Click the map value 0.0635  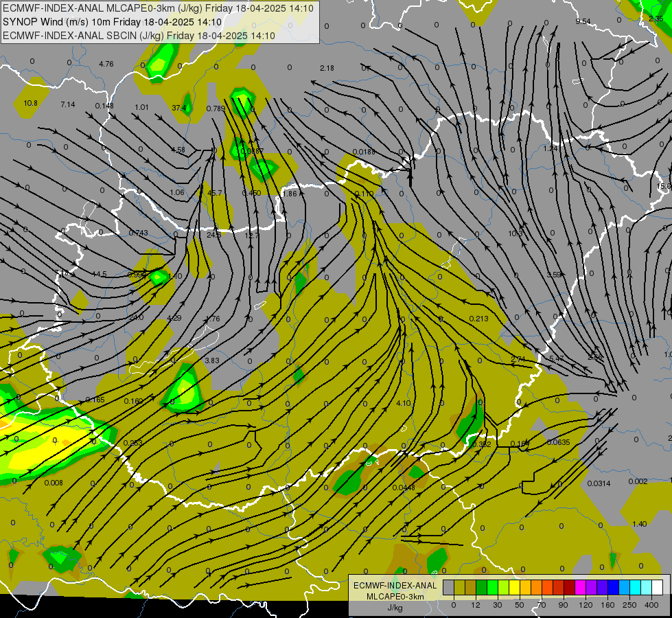tap(559, 442)
